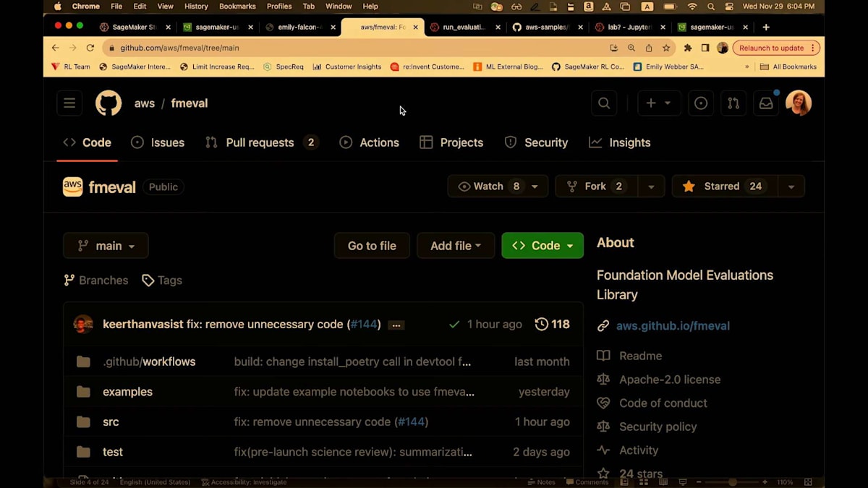Open the Chrome Bookmarks menu
868x488 pixels.
pyautogui.click(x=237, y=7)
